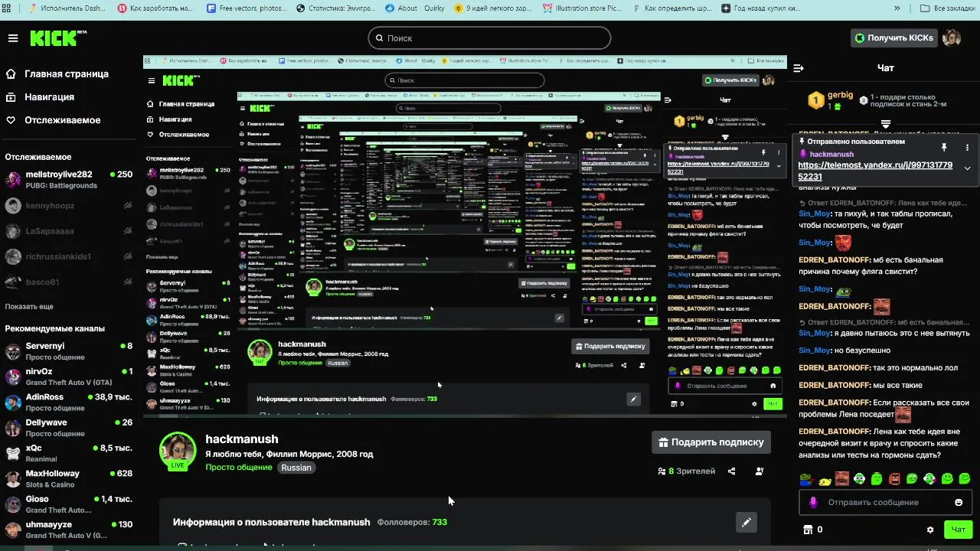980x551 pixels.
Task: Click the Просто общение category link
Action: point(239,468)
